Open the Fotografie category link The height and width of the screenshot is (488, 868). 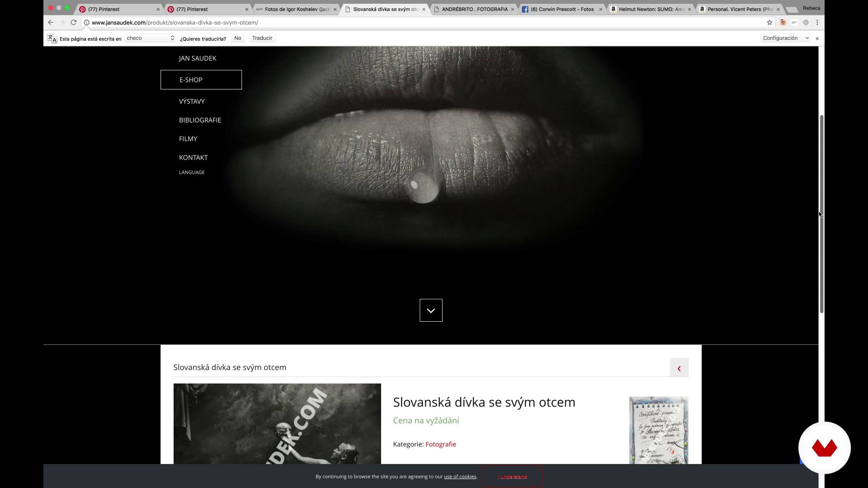(x=441, y=444)
